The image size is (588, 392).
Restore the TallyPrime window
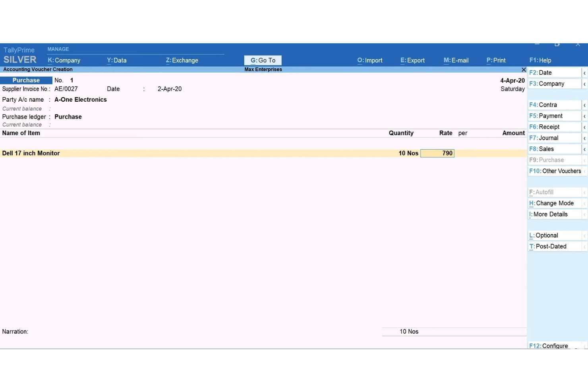pos(557,44)
